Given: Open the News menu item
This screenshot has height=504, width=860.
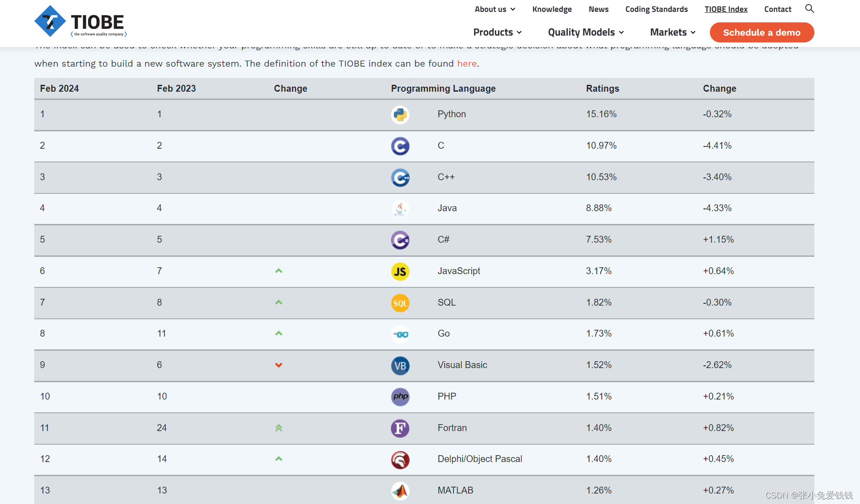Looking at the screenshot, I should (x=599, y=9).
